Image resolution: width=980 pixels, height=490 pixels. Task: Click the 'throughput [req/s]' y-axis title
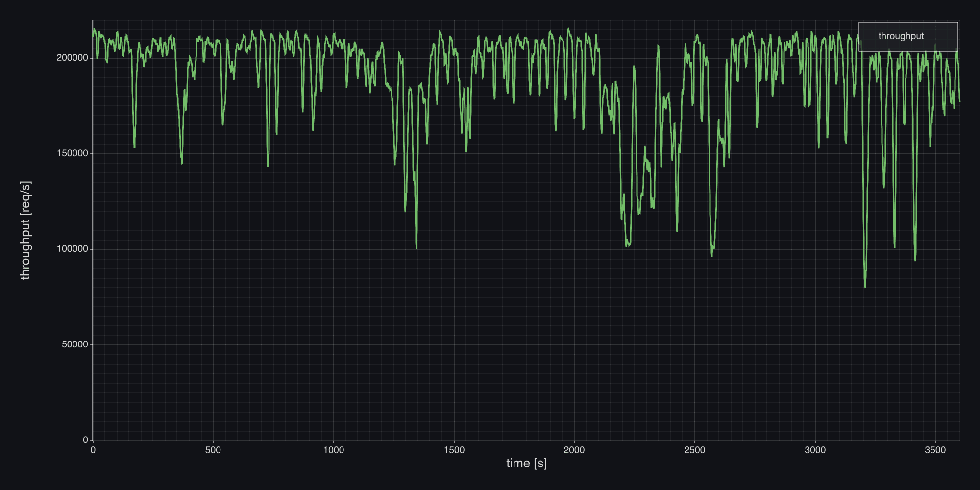click(25, 230)
